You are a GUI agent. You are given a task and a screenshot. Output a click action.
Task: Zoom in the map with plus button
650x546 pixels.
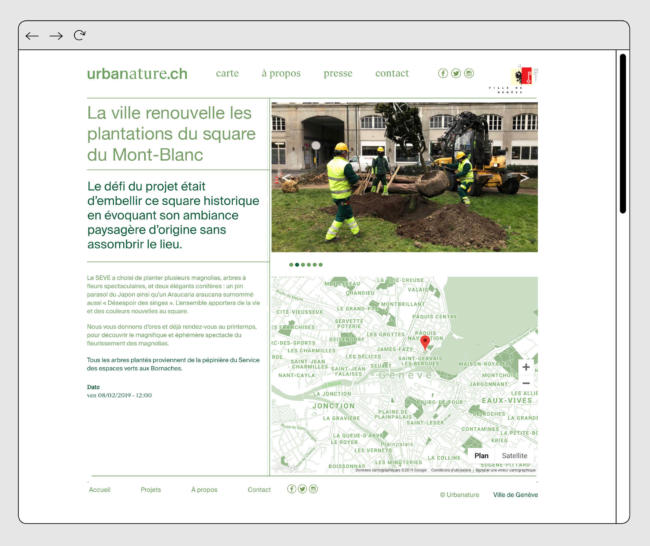(526, 367)
